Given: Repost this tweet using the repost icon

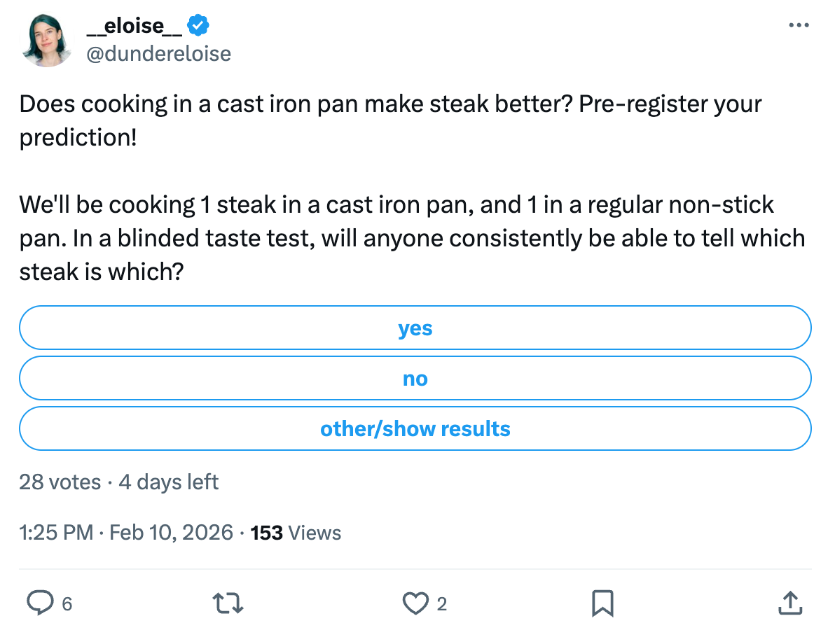Looking at the screenshot, I should pyautogui.click(x=228, y=603).
